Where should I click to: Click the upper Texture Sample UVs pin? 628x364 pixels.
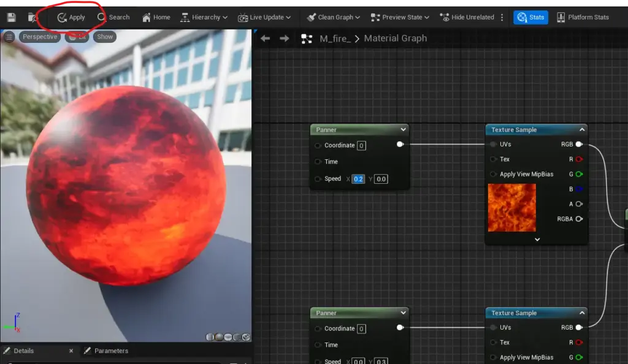pos(494,145)
